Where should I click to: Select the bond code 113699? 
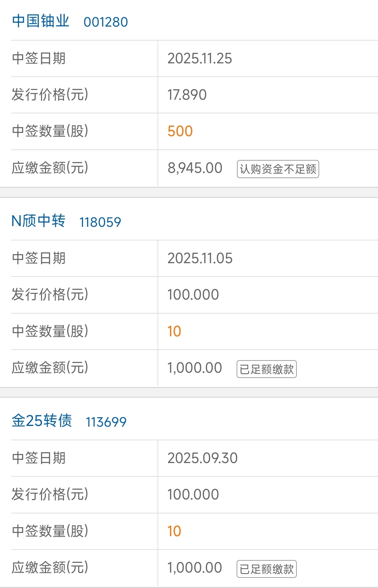click(x=106, y=422)
